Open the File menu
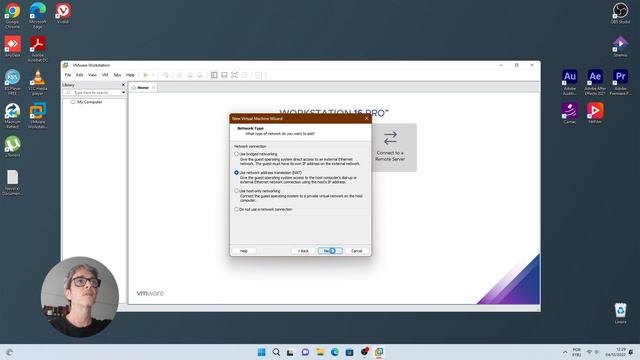The height and width of the screenshot is (360, 640). (68, 75)
